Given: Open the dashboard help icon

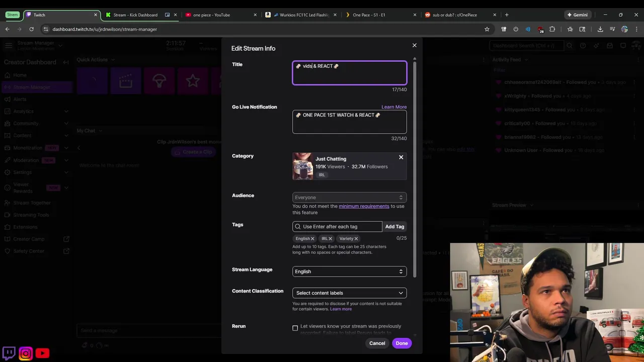Looking at the screenshot, I should [x=583, y=46].
